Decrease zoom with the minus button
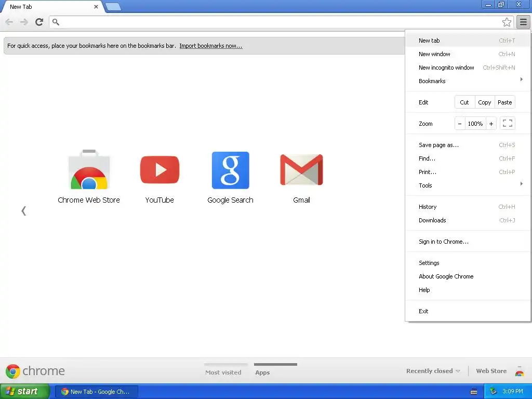This screenshot has height=399, width=532. click(459, 124)
